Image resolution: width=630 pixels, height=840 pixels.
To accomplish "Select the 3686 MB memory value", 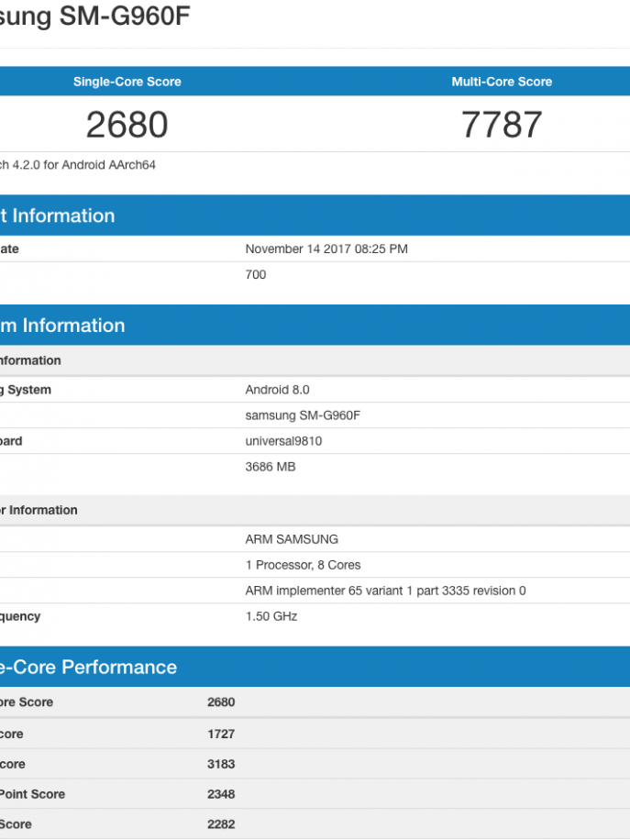I will (271, 467).
